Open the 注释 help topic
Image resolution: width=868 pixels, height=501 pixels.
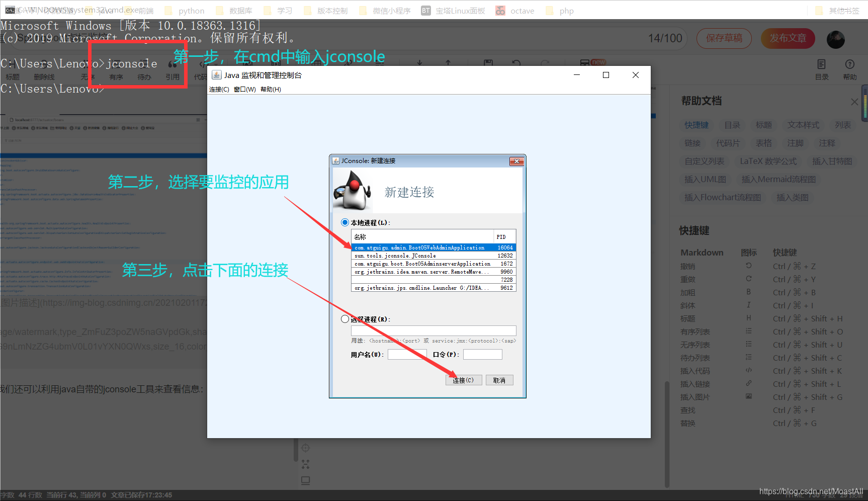tap(827, 143)
